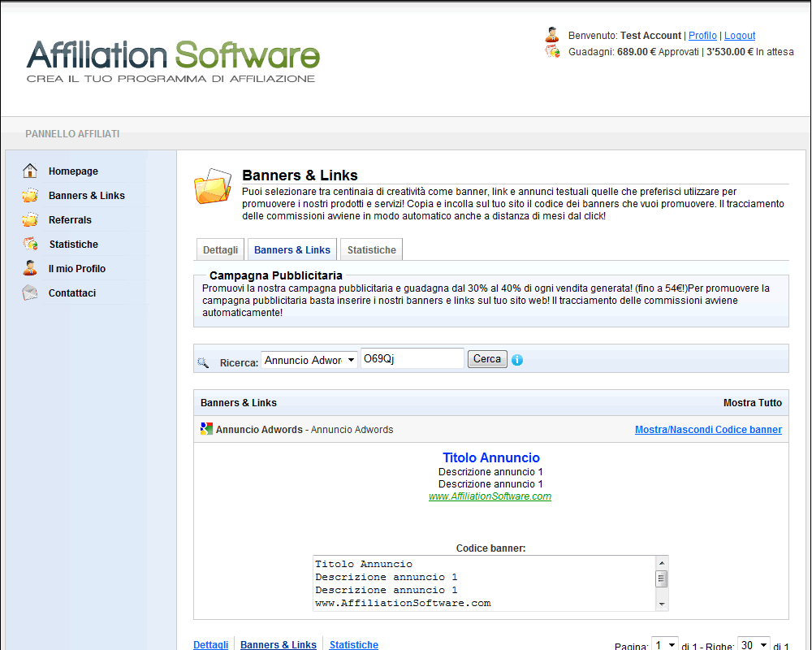812x650 pixels.
Task: Click the Il mio Profilo person icon
Action: 30,268
